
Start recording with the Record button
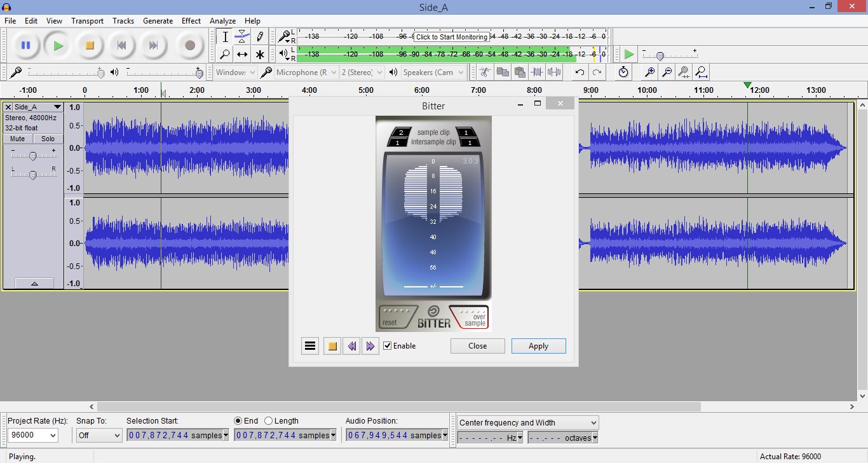coord(189,45)
